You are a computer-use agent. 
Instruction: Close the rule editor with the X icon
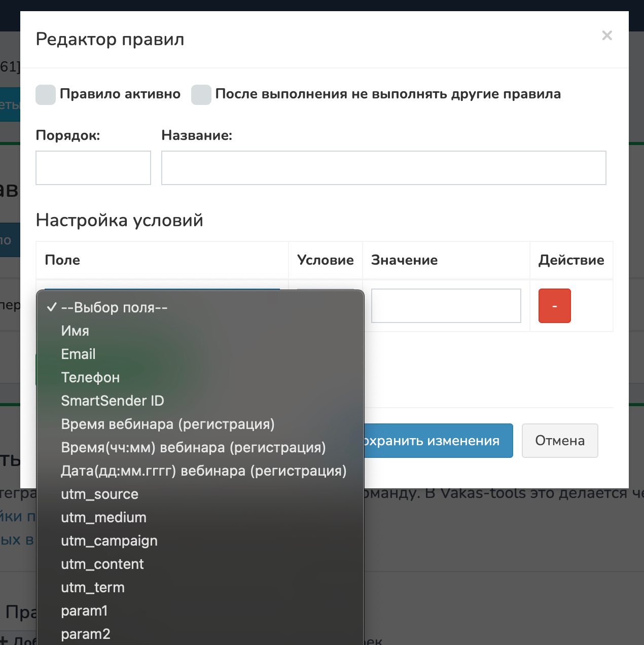(x=607, y=35)
